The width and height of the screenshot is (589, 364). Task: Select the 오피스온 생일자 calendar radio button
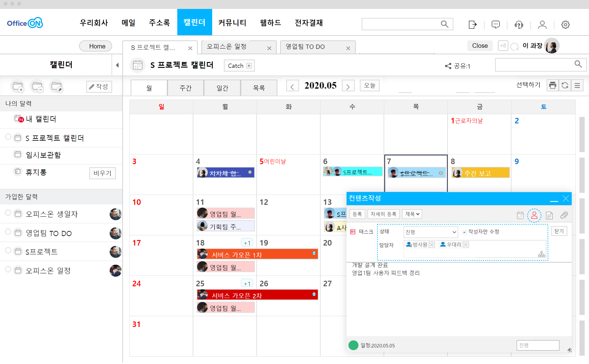tap(8, 213)
